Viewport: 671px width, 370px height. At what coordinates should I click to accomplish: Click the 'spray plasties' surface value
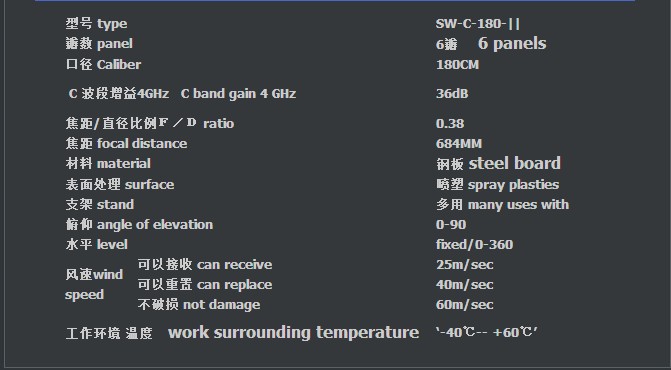point(514,185)
